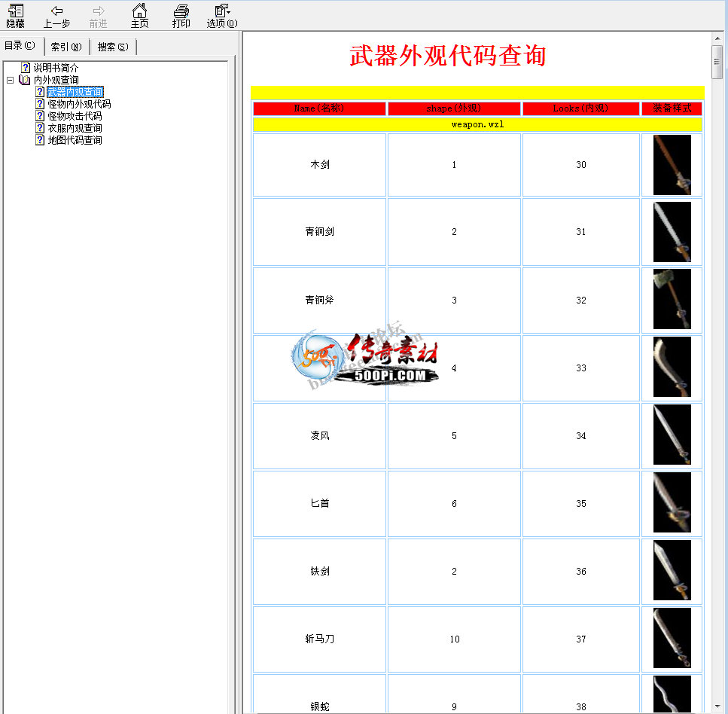Click the question-mark icon beside 衣服内观查询
728x714 pixels.
[x=41, y=128]
